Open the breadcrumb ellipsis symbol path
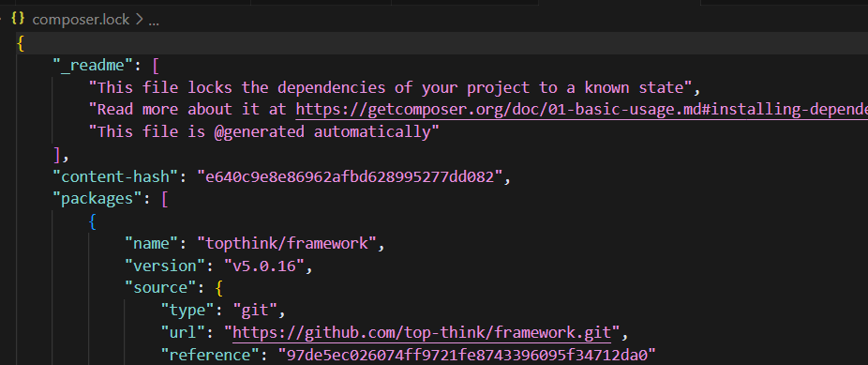Image resolution: width=868 pixels, height=365 pixels. coord(154,20)
